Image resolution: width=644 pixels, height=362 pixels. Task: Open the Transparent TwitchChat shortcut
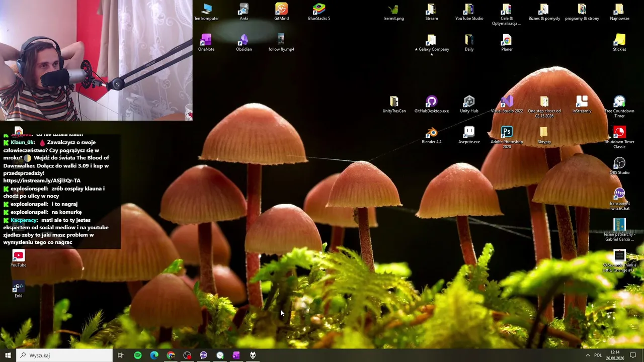619,199
